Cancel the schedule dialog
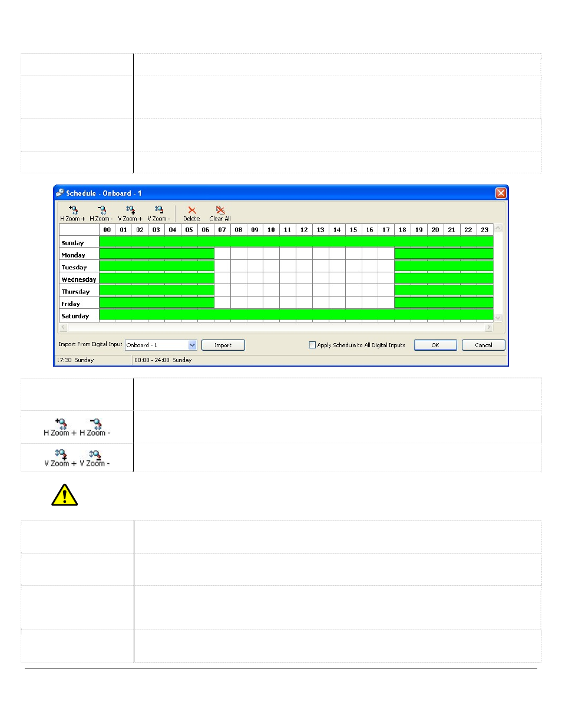The width and height of the screenshot is (562, 728). [x=484, y=345]
